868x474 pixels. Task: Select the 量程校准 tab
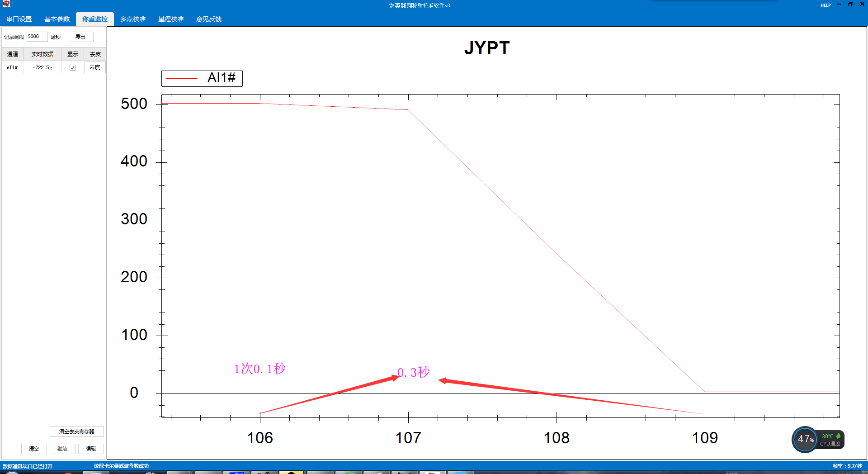[x=171, y=19]
